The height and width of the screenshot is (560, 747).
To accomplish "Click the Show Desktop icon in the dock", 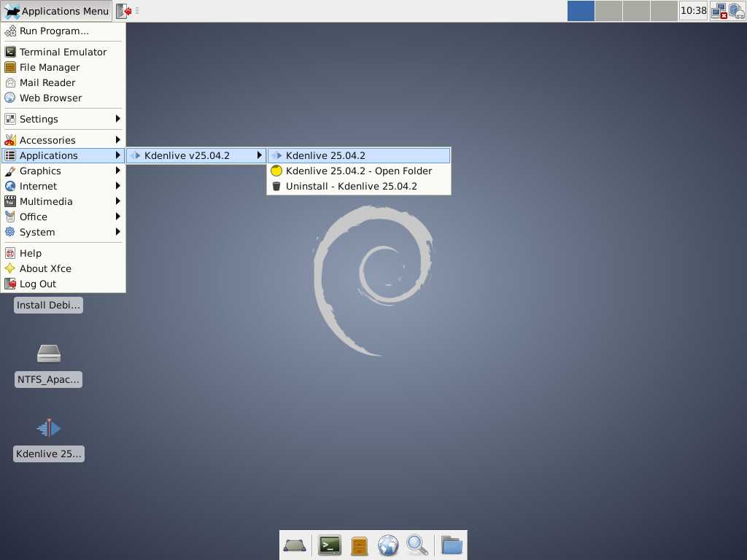I will click(295, 545).
